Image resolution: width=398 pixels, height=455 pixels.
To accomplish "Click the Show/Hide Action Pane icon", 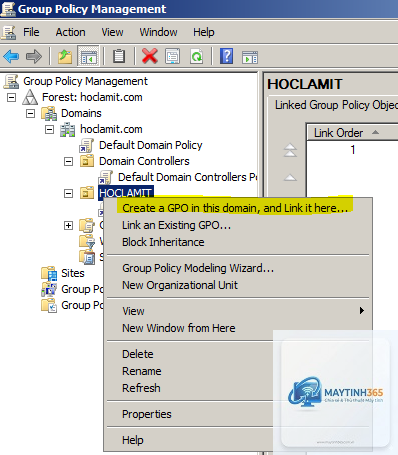I will [x=250, y=57].
